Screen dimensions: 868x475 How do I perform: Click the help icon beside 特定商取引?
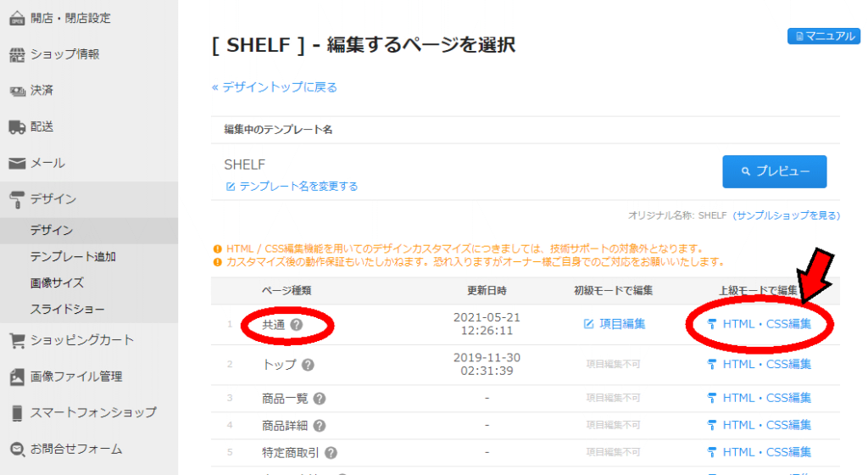point(331,453)
